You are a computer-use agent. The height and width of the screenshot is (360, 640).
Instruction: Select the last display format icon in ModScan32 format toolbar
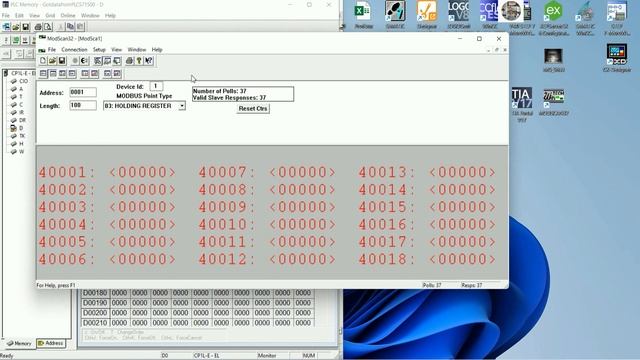tap(117, 73)
